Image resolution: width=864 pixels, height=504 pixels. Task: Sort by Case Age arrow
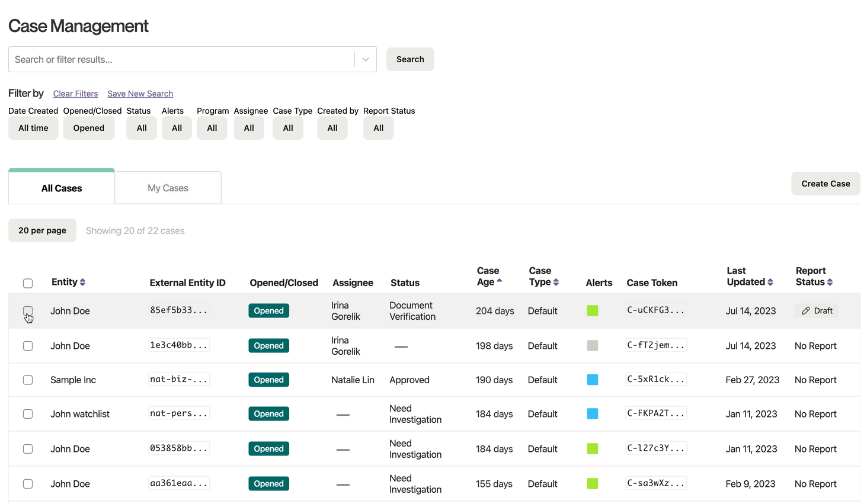tap(500, 281)
